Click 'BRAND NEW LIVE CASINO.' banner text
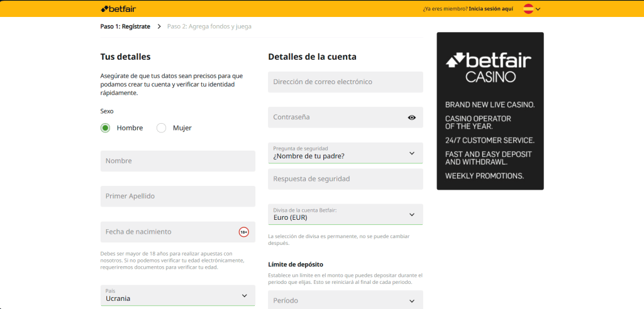The image size is (644, 309). tap(490, 105)
